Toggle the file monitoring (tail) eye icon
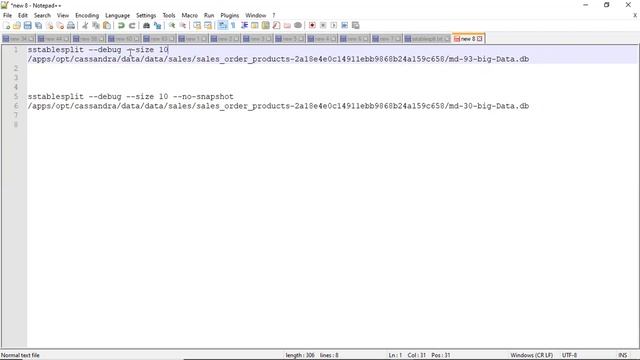The height and width of the screenshot is (360, 640). click(298, 25)
